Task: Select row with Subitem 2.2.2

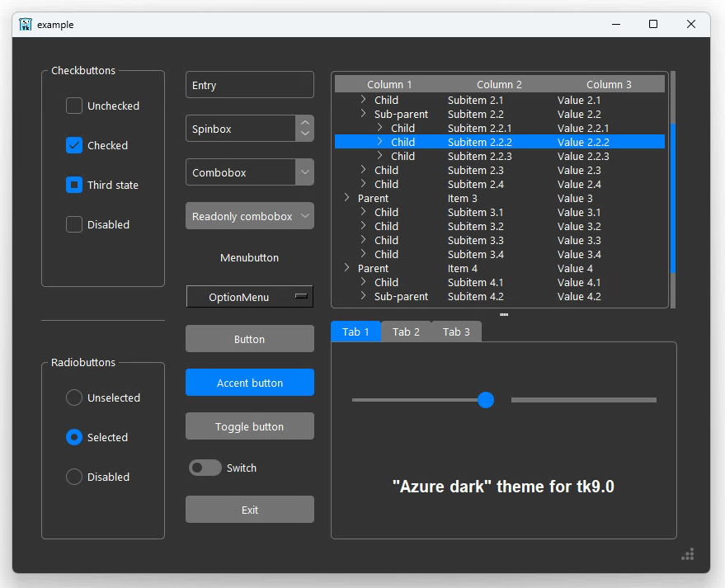Action: pos(500,142)
